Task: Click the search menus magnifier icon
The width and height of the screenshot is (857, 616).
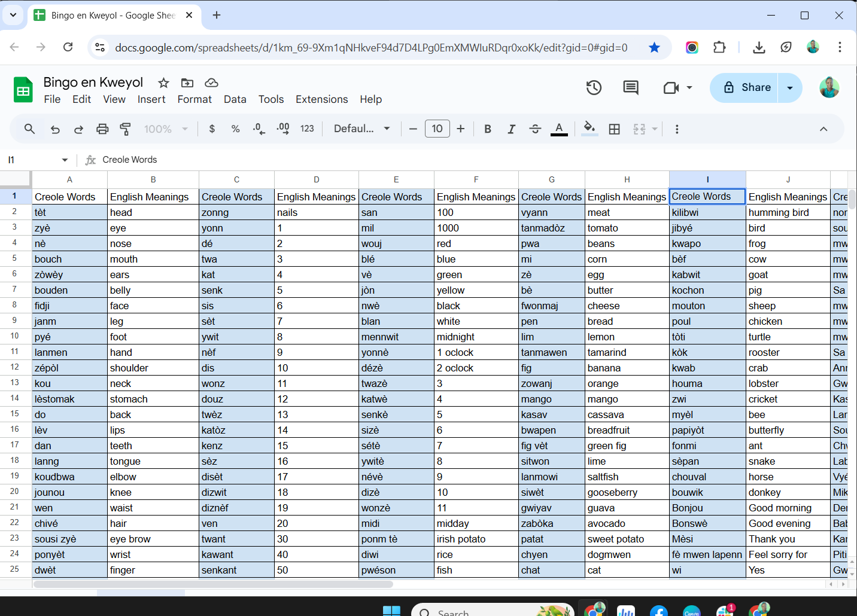Action: (29, 129)
